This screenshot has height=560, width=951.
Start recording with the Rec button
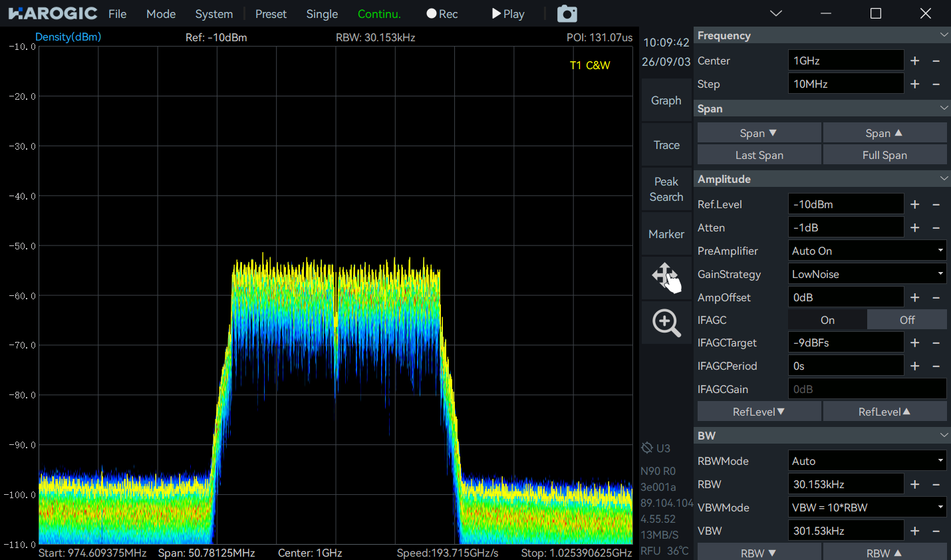click(x=442, y=14)
